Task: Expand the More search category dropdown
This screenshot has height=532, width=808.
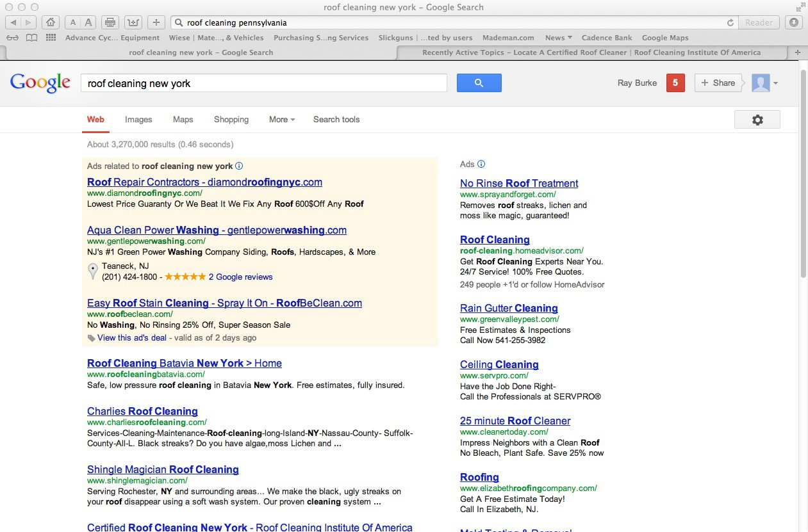Action: pyautogui.click(x=282, y=119)
